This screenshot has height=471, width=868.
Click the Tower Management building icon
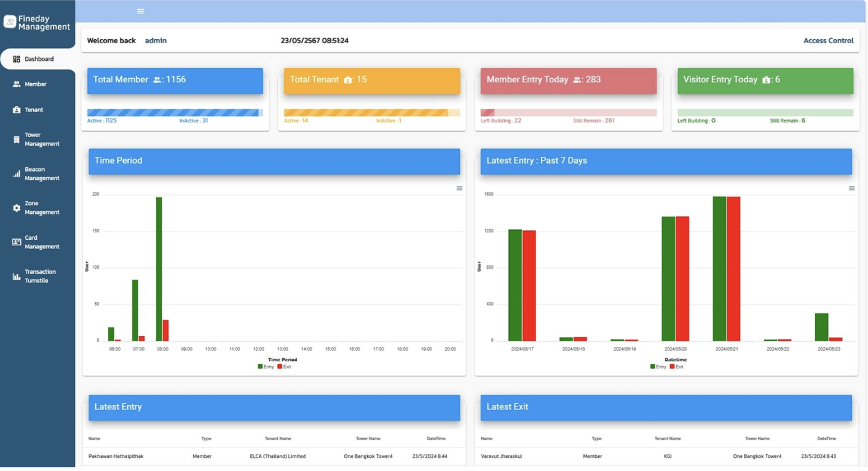[x=17, y=140]
